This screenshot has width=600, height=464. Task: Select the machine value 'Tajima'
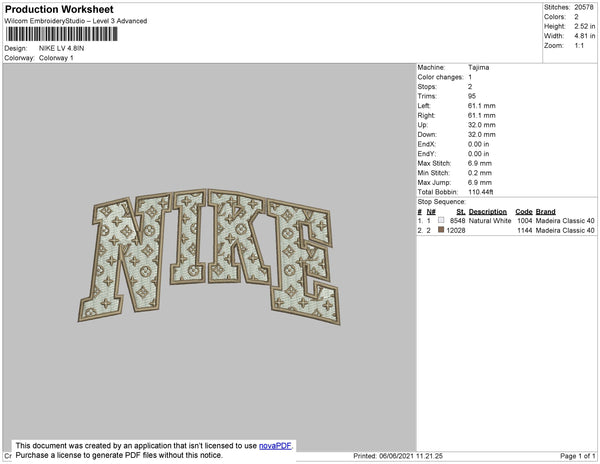coord(478,67)
